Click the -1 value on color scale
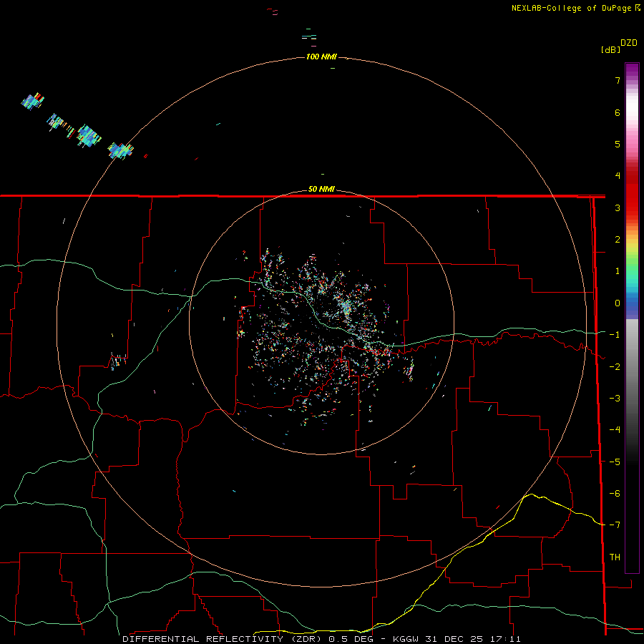 coord(615,335)
